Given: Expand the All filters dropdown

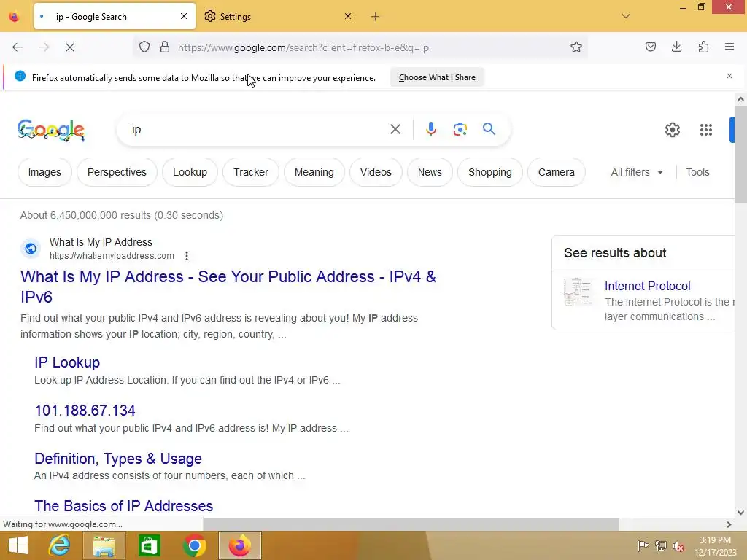Looking at the screenshot, I should (637, 172).
